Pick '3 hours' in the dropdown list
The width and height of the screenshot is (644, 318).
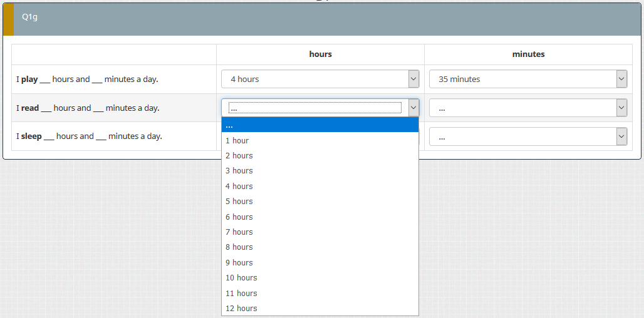pos(319,171)
